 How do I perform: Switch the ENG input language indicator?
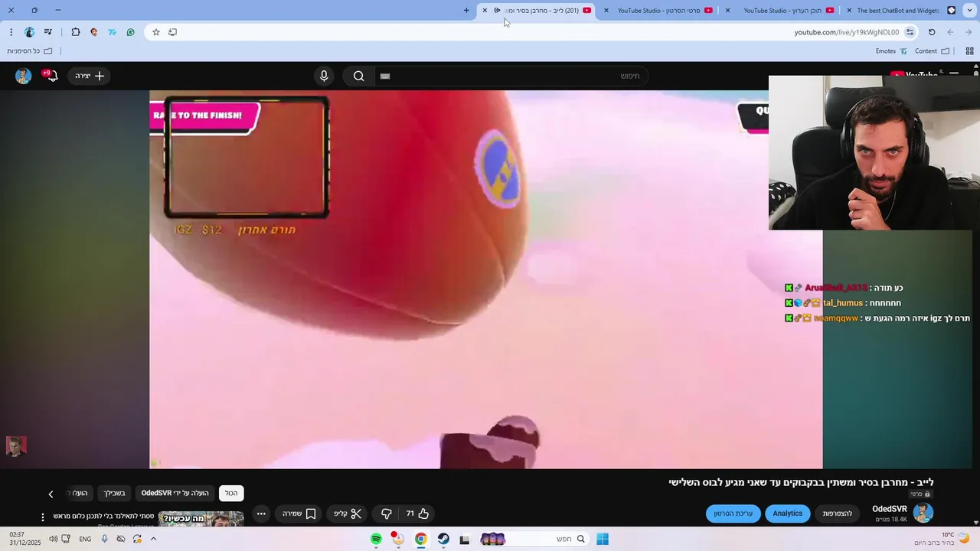click(85, 539)
